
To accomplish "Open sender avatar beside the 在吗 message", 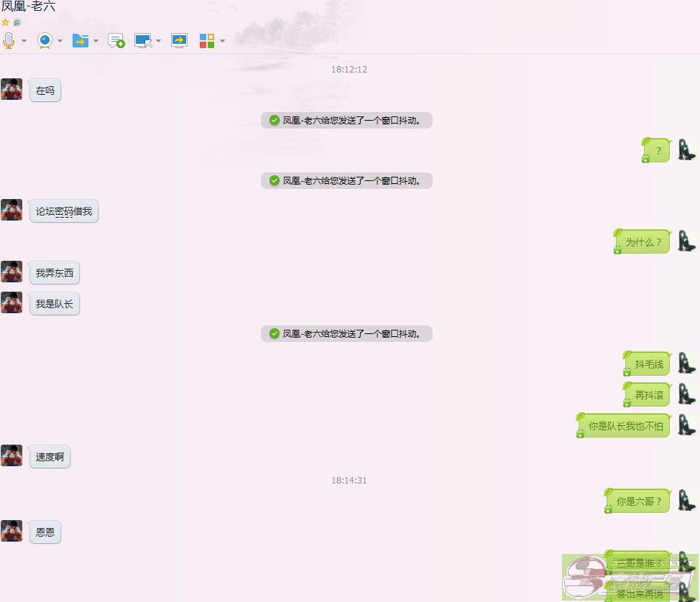I will pos(11,89).
